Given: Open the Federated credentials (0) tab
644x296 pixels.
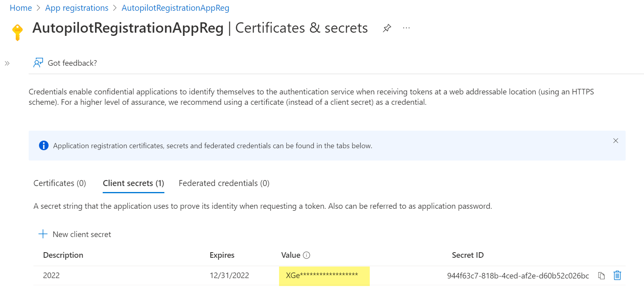Looking at the screenshot, I should click(x=224, y=183).
